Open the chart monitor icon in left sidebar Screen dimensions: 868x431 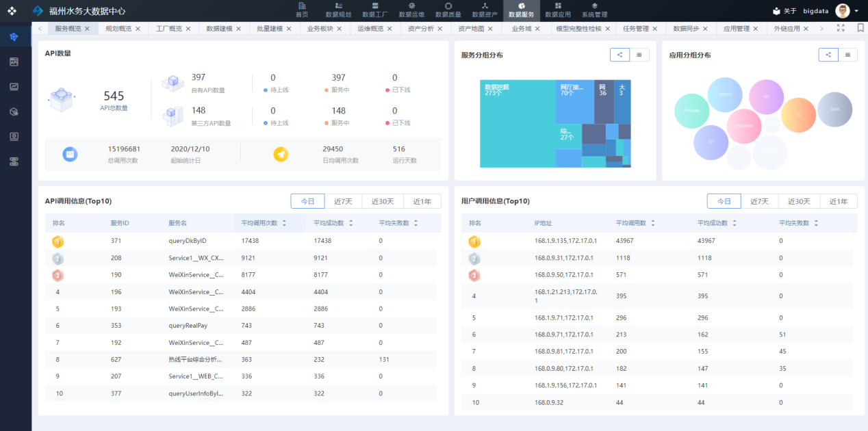pos(14,87)
